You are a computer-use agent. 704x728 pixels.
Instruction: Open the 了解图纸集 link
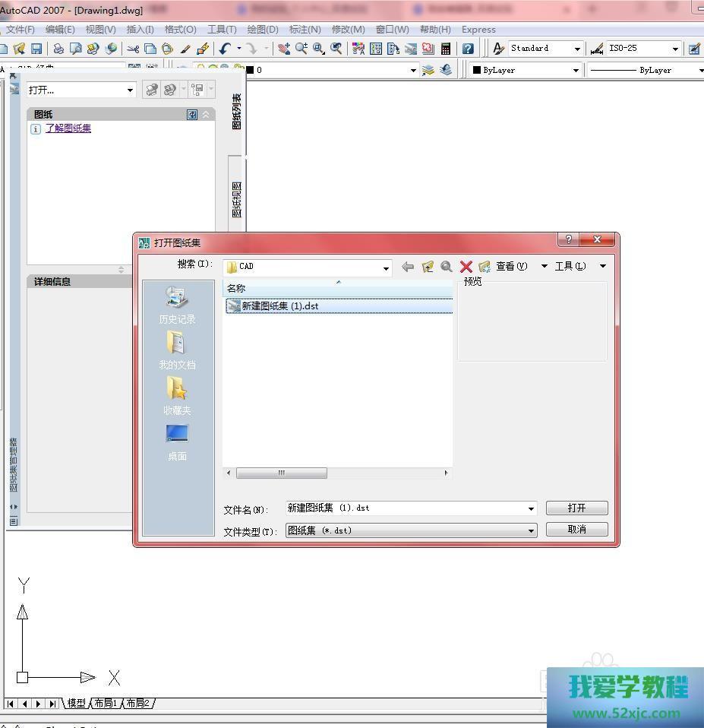click(68, 128)
